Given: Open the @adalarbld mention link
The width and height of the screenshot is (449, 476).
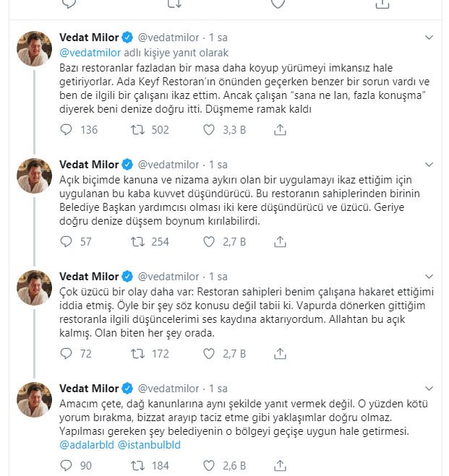Looking at the screenshot, I should tap(86, 446).
